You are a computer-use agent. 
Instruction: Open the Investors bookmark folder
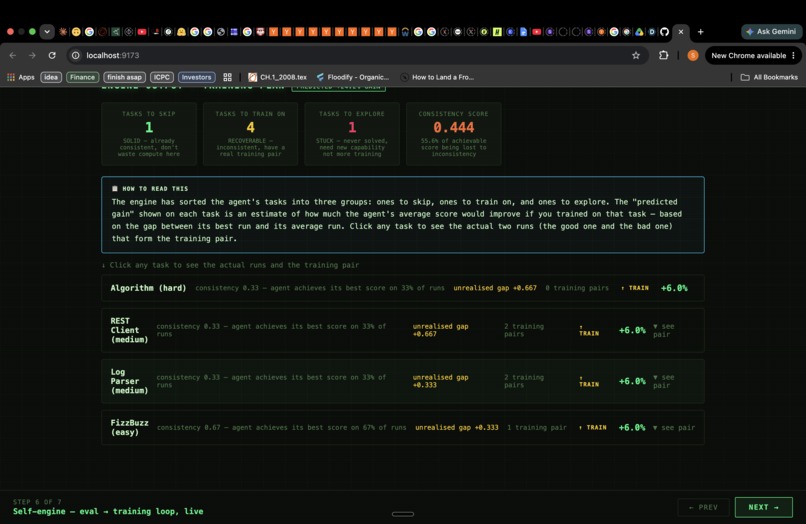tap(196, 77)
